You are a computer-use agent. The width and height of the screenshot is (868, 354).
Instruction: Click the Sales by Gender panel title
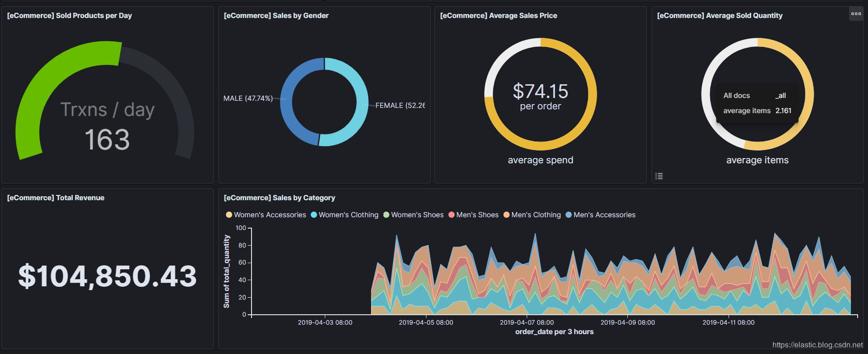(276, 16)
